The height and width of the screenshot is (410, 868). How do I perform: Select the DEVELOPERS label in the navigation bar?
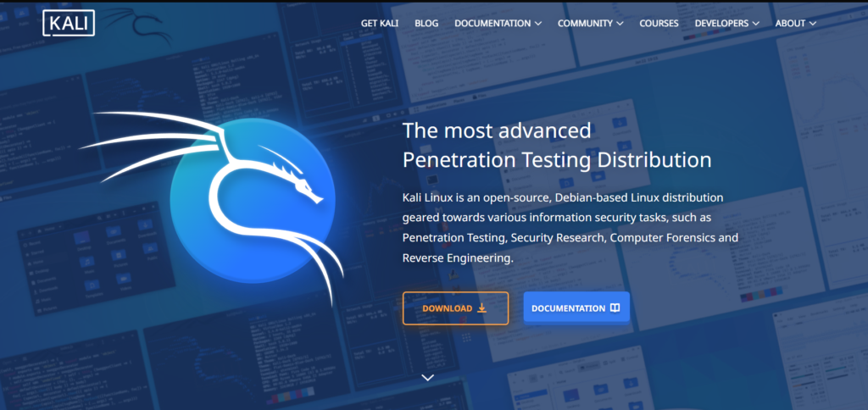click(721, 24)
